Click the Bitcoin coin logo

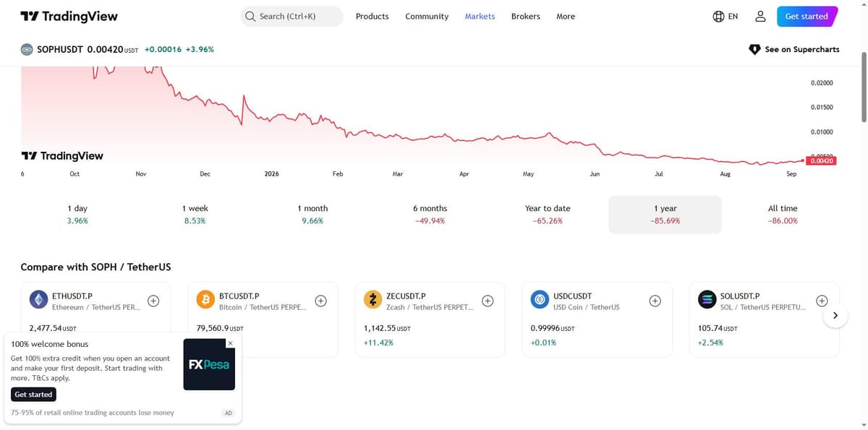[x=205, y=300]
